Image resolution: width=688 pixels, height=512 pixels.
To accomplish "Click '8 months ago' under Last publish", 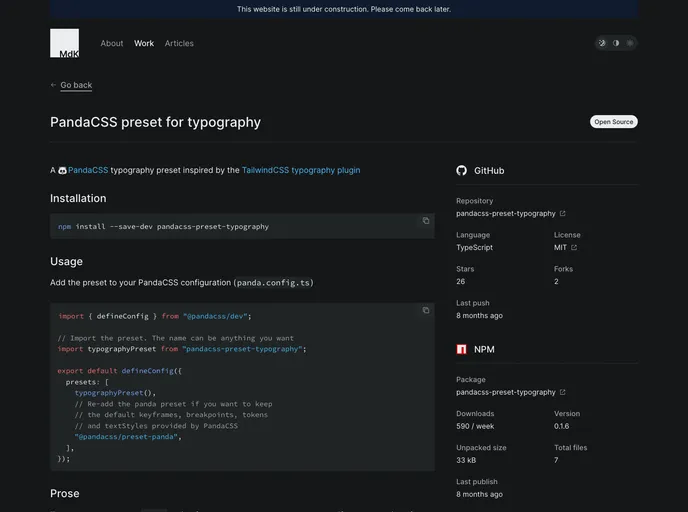I will click(479, 494).
